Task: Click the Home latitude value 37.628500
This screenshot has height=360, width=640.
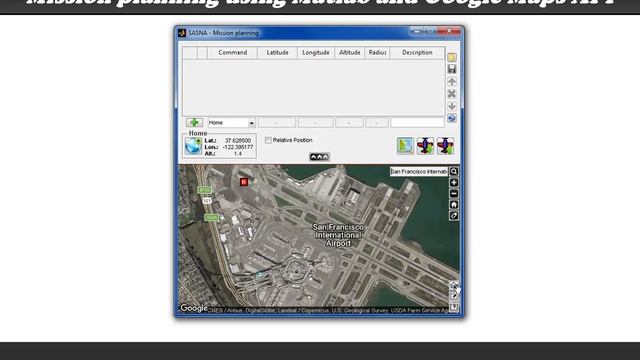Action: pos(238,140)
